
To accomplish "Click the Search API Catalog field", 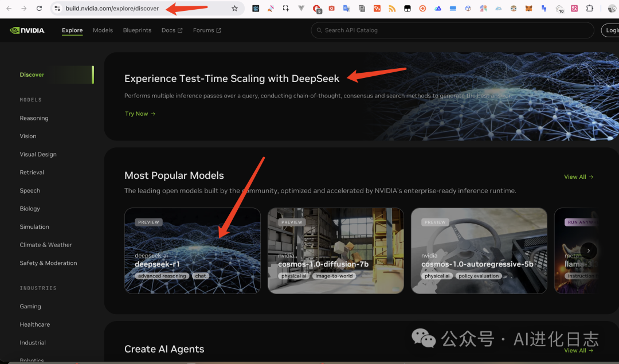I will coord(452,30).
